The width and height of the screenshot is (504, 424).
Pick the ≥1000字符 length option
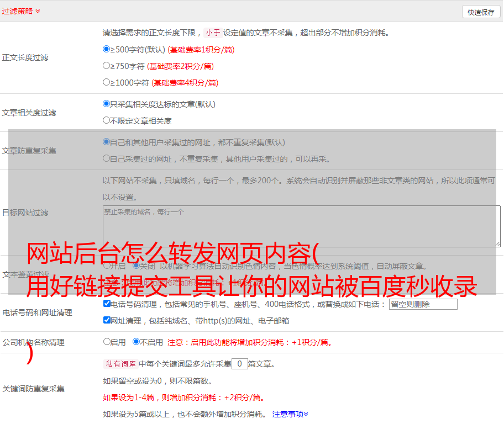(107, 82)
